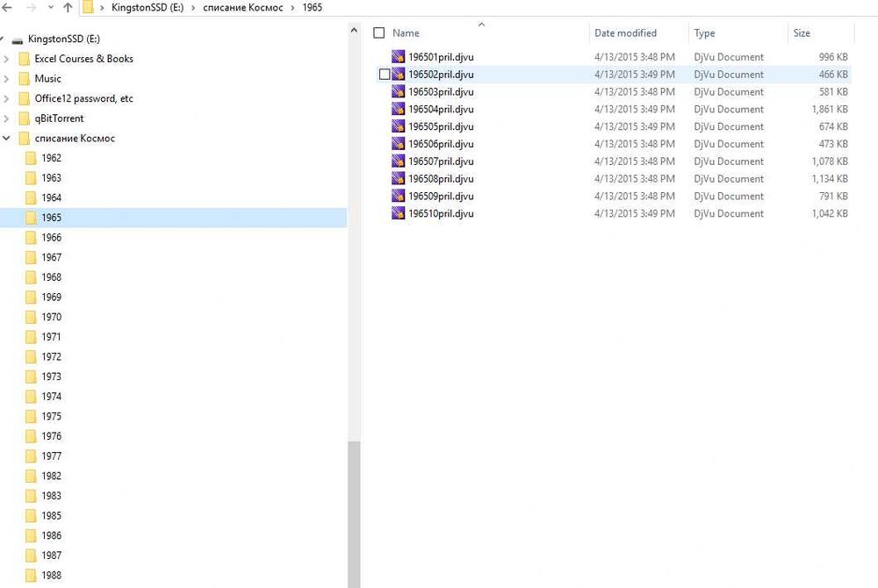Expand the qBitTorrent folder node
Viewport: 878px width, 588px height.
(6, 118)
